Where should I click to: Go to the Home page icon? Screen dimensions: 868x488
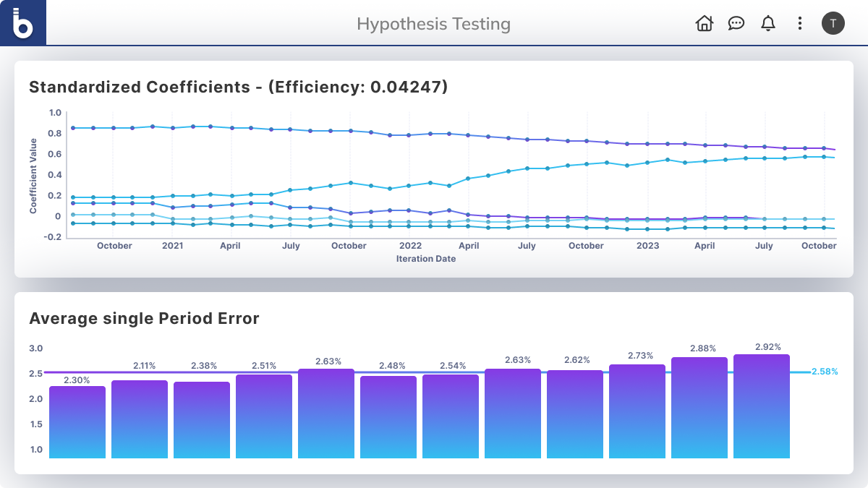tap(704, 23)
